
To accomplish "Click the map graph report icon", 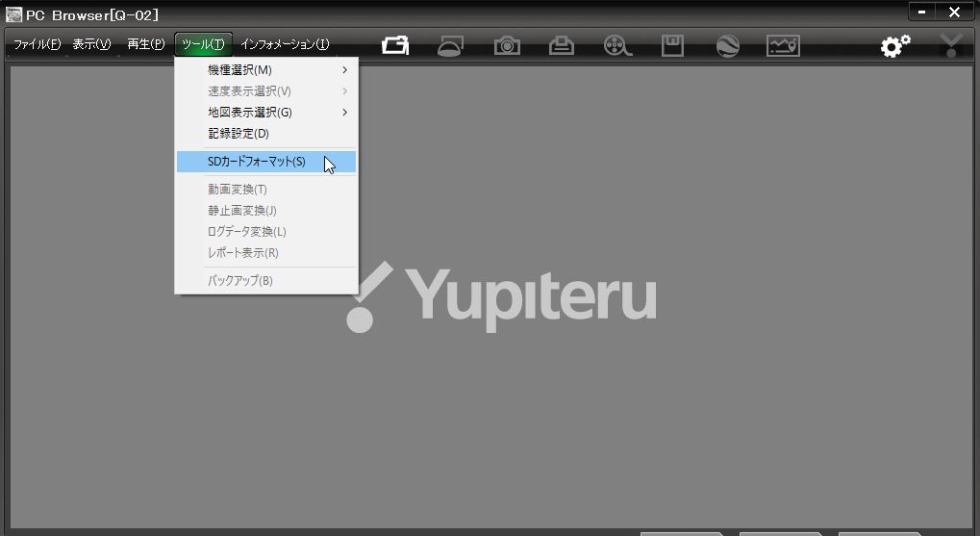I will pyautogui.click(x=783, y=45).
